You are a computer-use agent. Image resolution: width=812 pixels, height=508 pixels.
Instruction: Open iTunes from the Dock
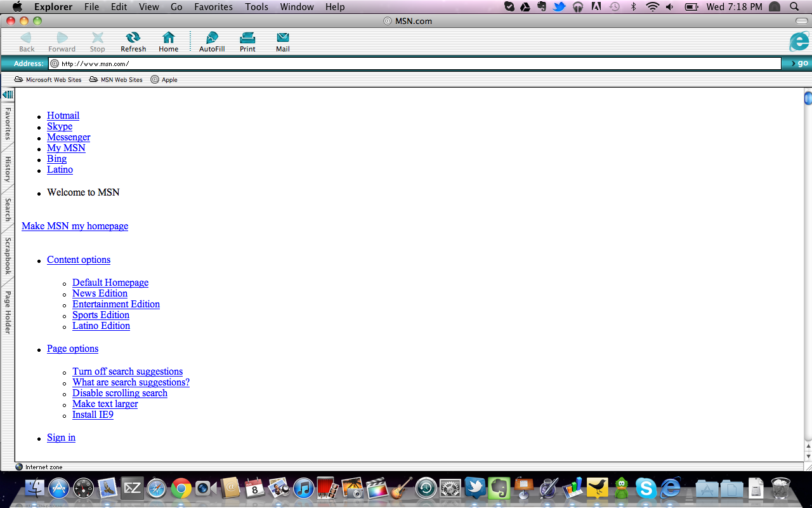pyautogui.click(x=304, y=488)
